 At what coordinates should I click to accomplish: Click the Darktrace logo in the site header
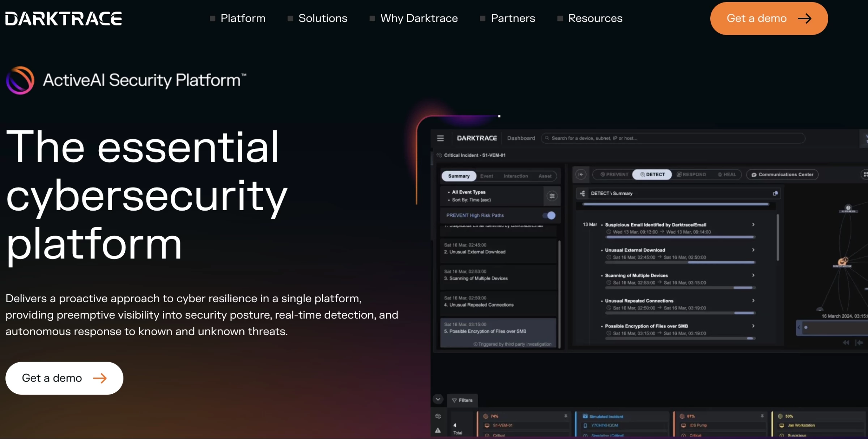(x=64, y=18)
